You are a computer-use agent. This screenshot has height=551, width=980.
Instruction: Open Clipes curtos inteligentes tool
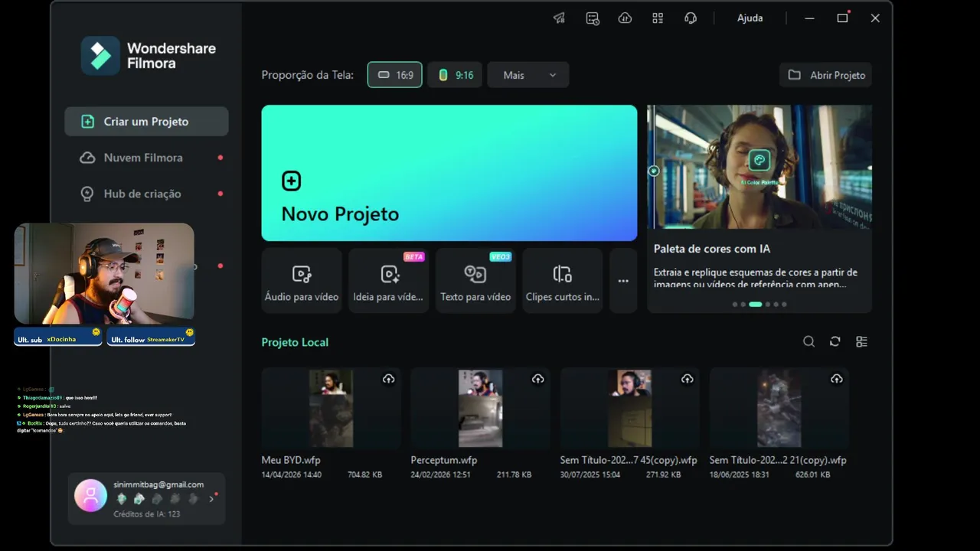[x=563, y=280]
